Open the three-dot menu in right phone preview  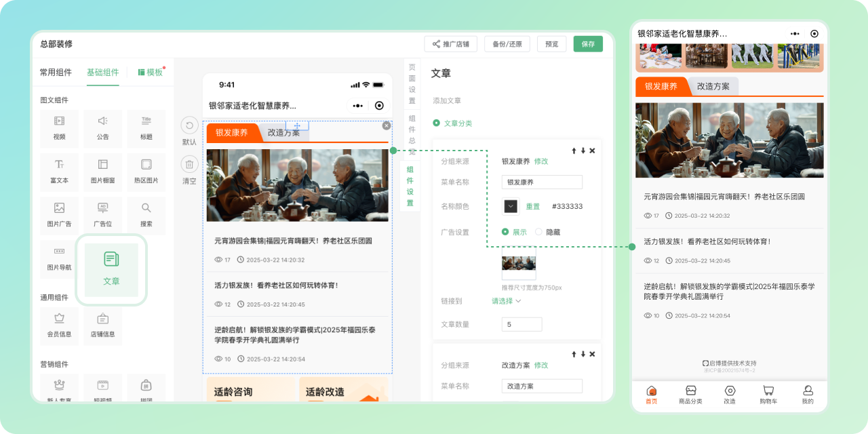click(x=795, y=33)
